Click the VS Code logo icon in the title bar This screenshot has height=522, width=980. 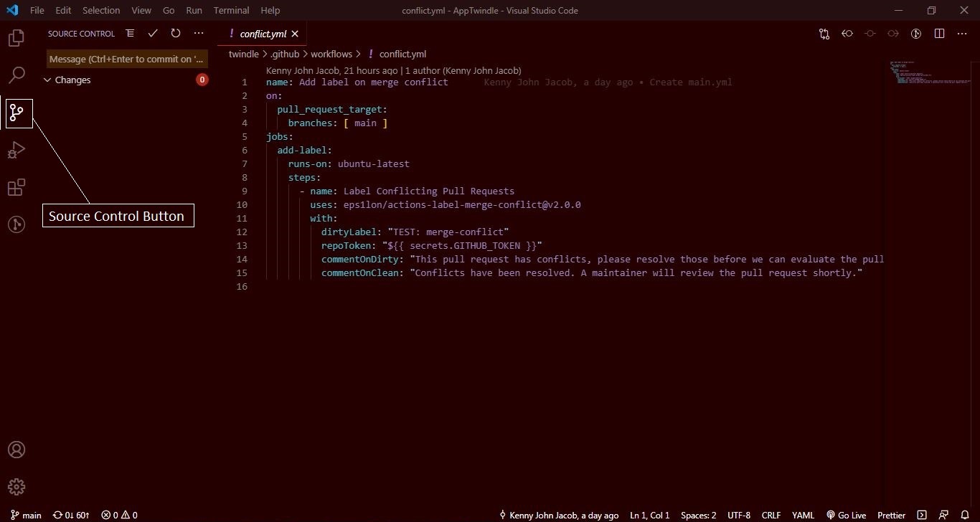(x=12, y=10)
